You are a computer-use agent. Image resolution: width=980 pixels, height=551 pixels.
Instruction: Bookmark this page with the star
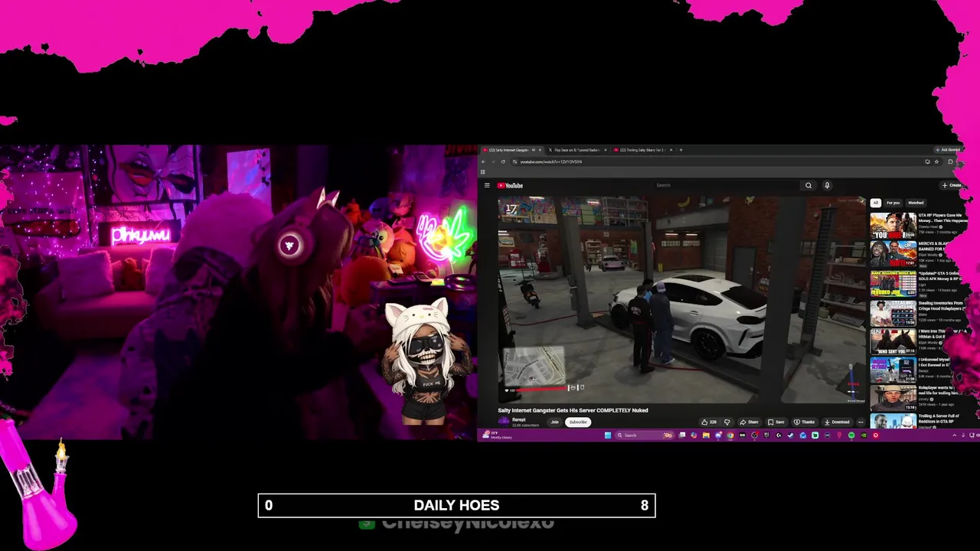(936, 161)
